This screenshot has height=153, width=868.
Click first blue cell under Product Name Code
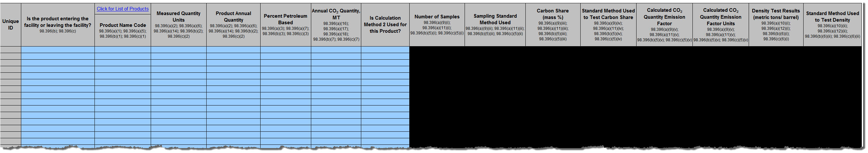tap(123, 50)
